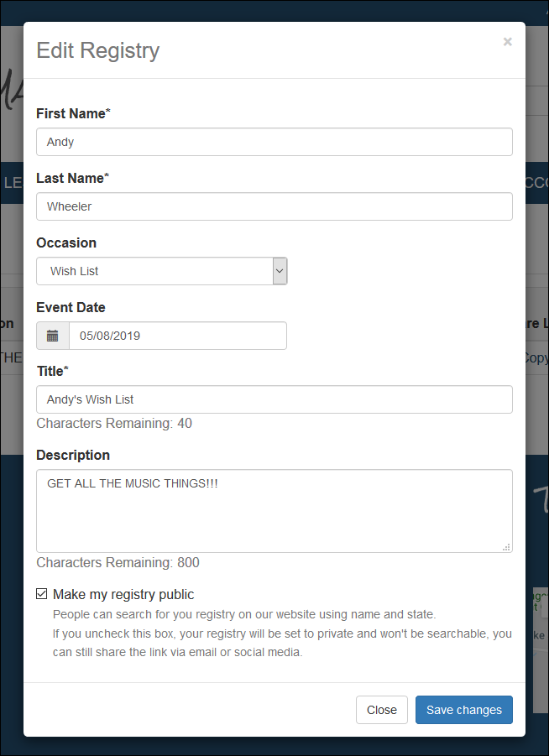The width and height of the screenshot is (549, 756).
Task: Click the Last Name label
Action: point(73,178)
